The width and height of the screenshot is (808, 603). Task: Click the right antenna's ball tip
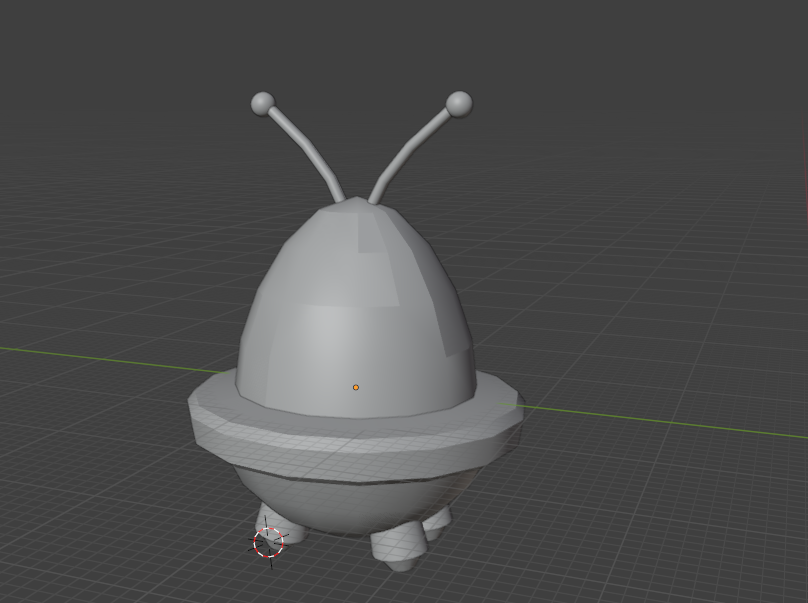tap(459, 105)
